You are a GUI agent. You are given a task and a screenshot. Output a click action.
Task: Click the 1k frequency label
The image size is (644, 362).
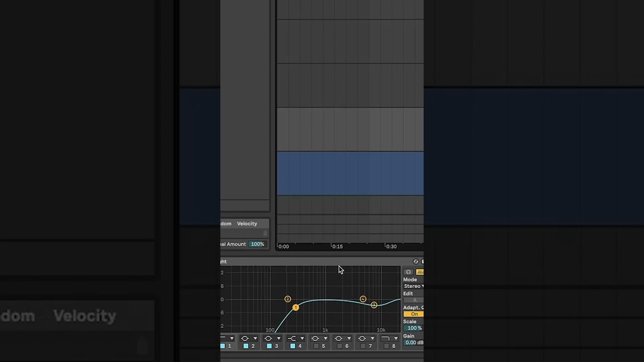tap(326, 330)
